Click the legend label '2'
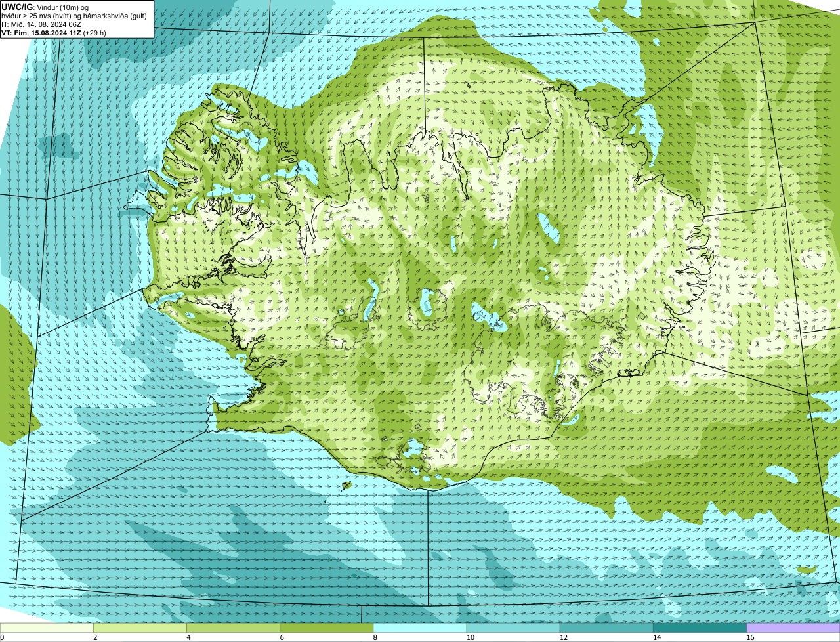Image resolution: width=840 pixels, height=642 pixels. pyautogui.click(x=95, y=637)
